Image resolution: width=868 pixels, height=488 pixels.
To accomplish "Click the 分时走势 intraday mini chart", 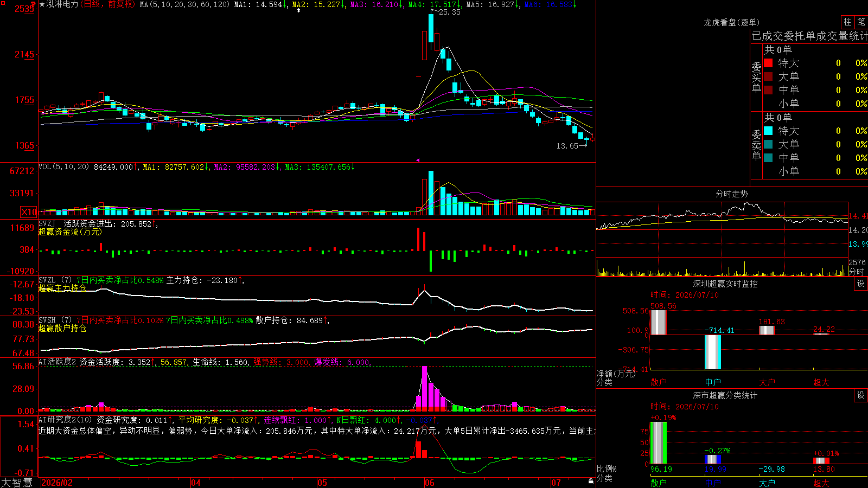I will click(722, 239).
